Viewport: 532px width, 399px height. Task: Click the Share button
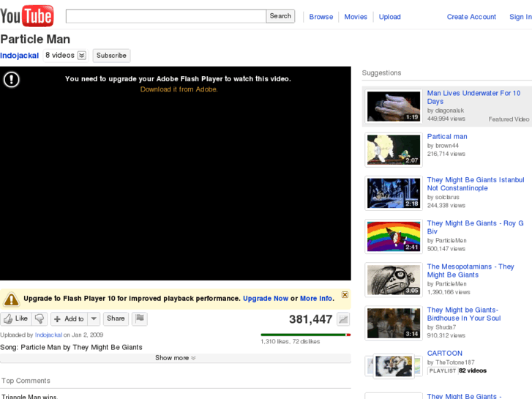[116, 319]
